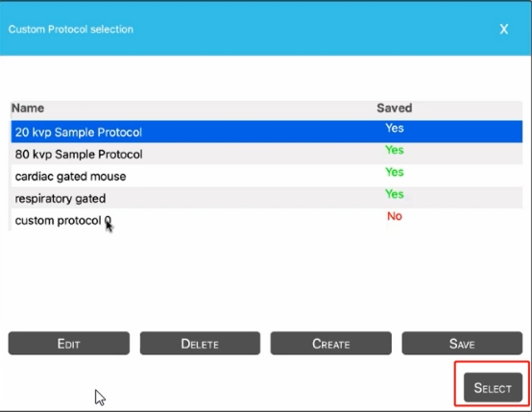Click the Name column header
The height and width of the screenshot is (412, 532).
(x=28, y=109)
